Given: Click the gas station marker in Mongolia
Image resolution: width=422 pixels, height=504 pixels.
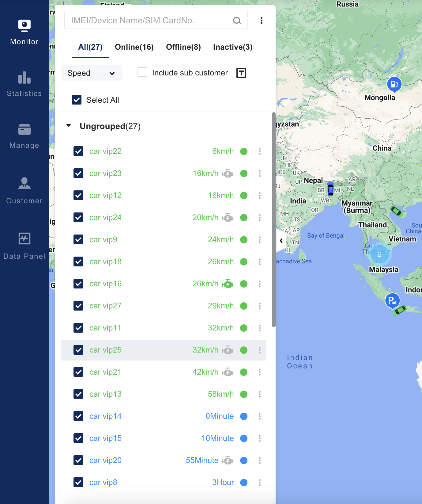Looking at the screenshot, I should (394, 84).
